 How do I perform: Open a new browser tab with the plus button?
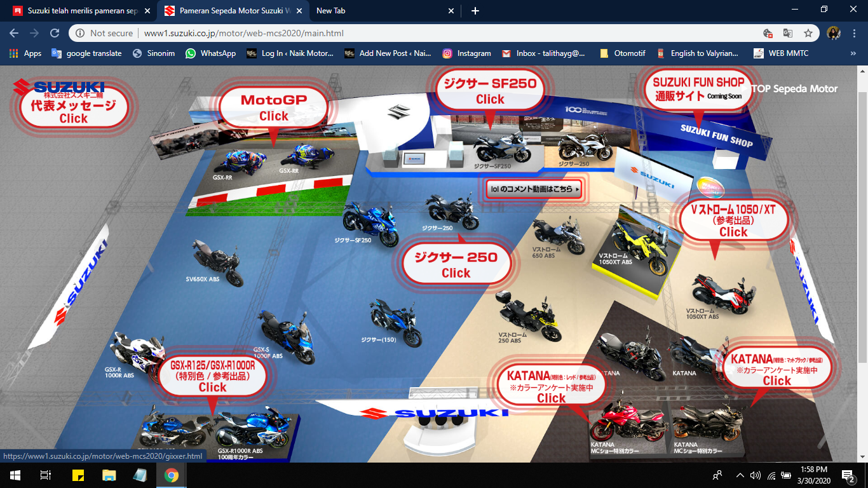tap(475, 11)
